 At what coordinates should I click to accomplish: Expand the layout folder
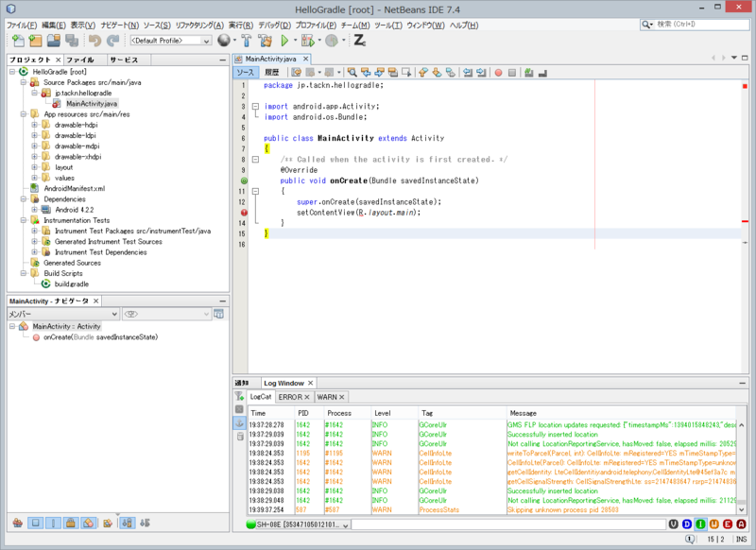click(35, 167)
